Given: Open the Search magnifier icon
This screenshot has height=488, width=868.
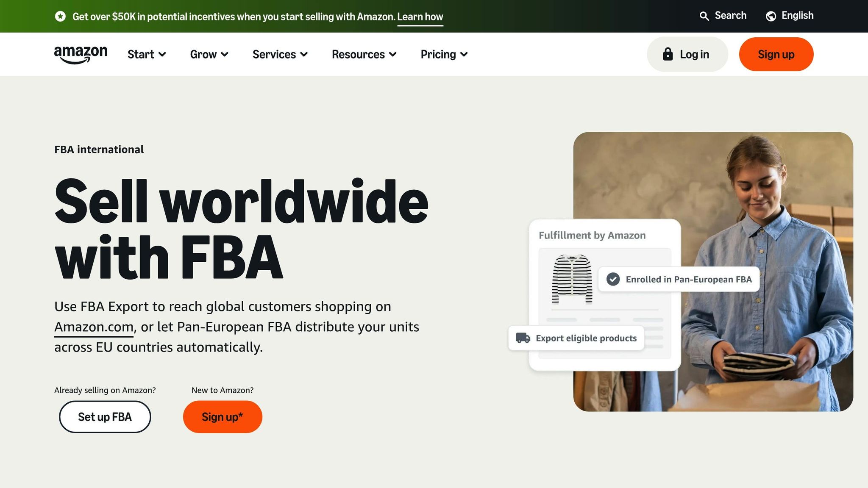Looking at the screenshot, I should pos(704,16).
